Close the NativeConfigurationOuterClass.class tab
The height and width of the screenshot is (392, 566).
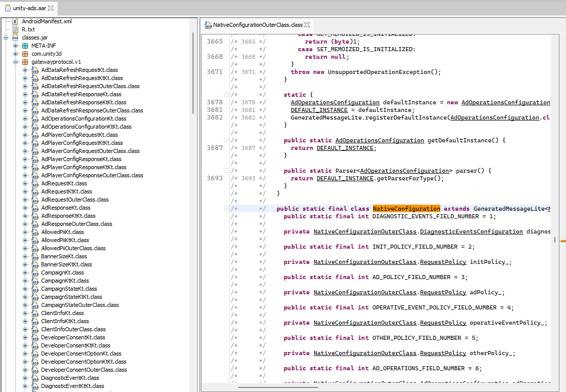pyautogui.click(x=307, y=24)
